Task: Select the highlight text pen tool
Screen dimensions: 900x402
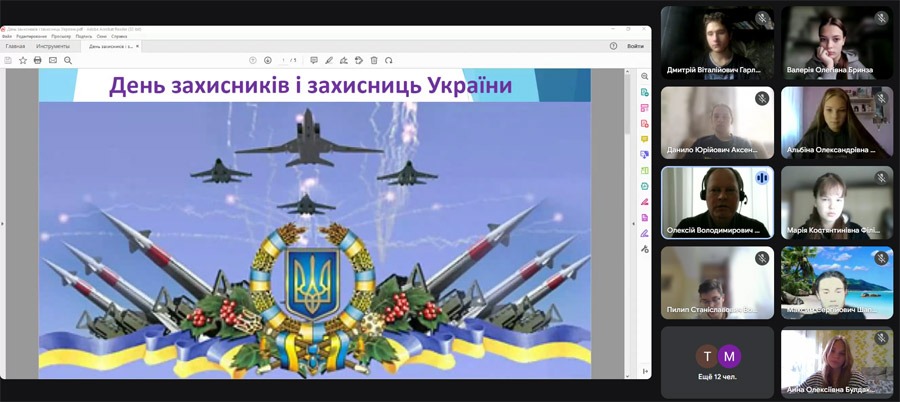Action: [329, 60]
